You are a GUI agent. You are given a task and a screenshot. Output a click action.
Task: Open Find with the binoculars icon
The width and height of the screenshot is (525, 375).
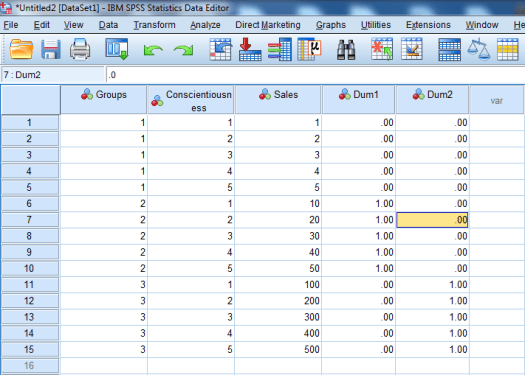[x=346, y=50]
